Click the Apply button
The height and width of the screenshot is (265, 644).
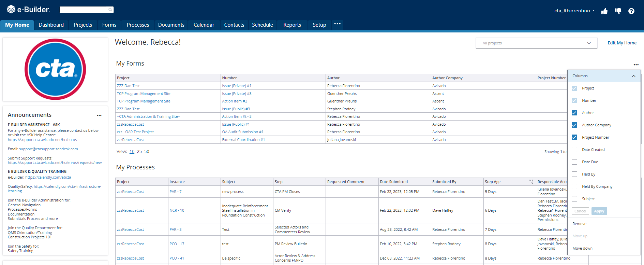599,211
